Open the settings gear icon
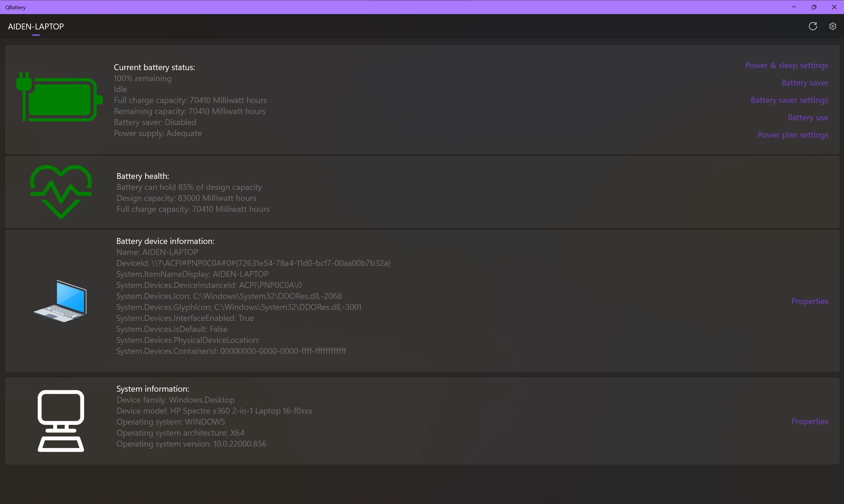Image resolution: width=844 pixels, height=504 pixels. click(x=832, y=26)
